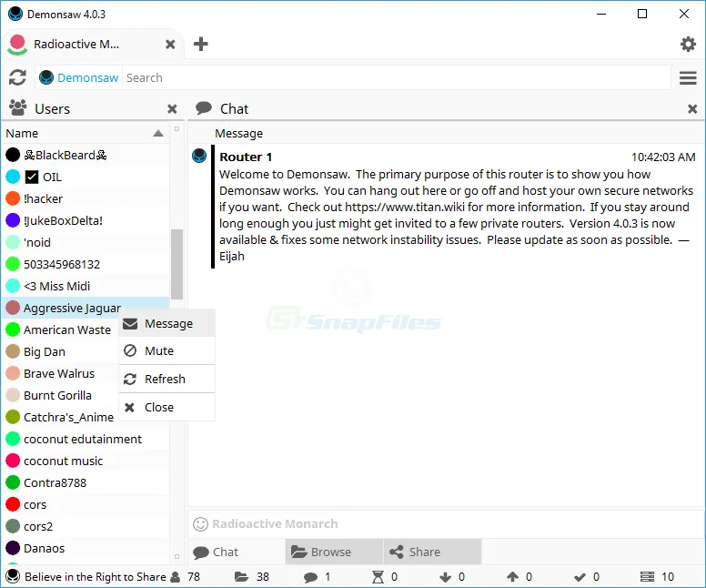This screenshot has height=588, width=706.
Task: Click Router 1 avatar icon in chat
Action: coord(199,156)
